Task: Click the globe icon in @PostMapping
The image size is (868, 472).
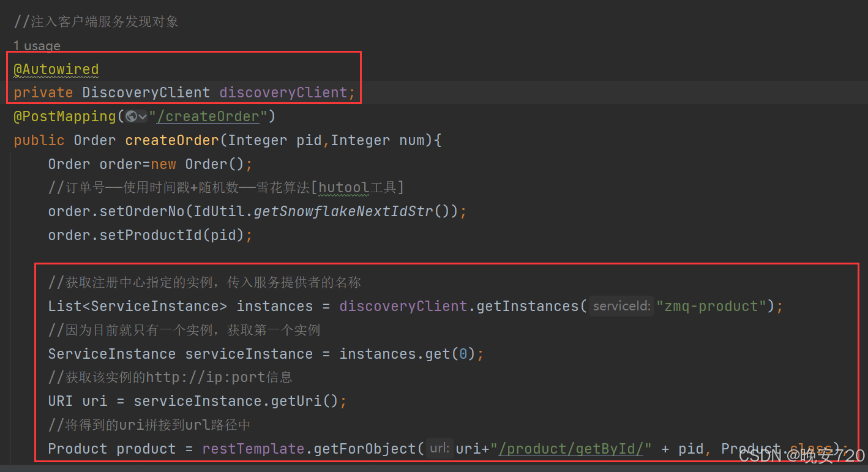Action: [x=131, y=116]
